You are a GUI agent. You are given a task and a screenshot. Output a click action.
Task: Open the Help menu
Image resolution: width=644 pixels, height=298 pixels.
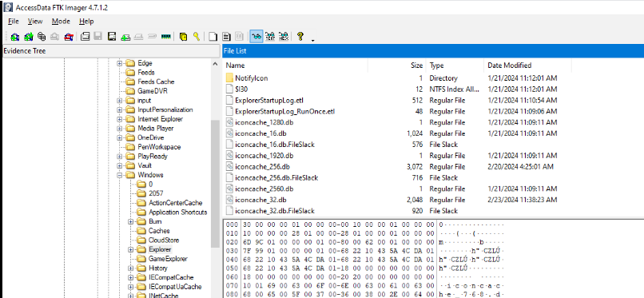point(86,22)
